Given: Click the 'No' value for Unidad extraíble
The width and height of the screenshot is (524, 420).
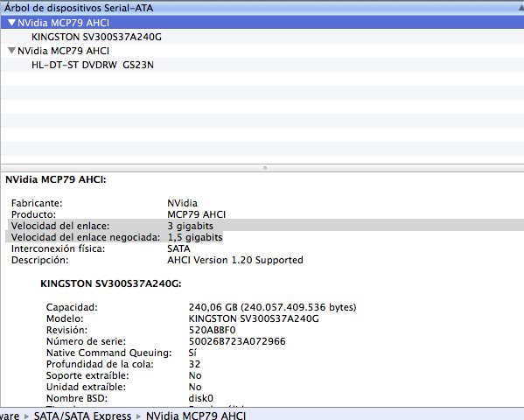Looking at the screenshot, I should [195, 387].
